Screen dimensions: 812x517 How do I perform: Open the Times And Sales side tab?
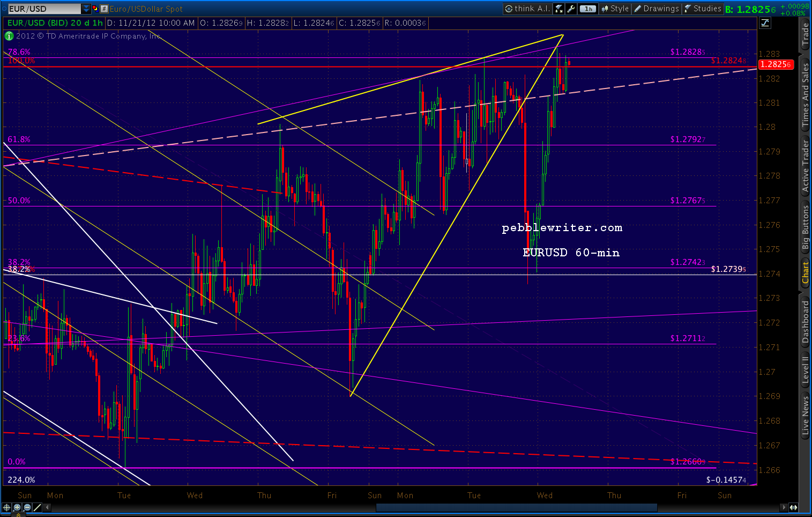coord(805,95)
